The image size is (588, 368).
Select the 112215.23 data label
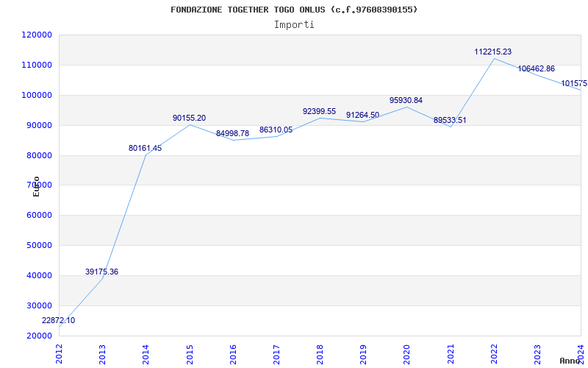pyautogui.click(x=492, y=52)
